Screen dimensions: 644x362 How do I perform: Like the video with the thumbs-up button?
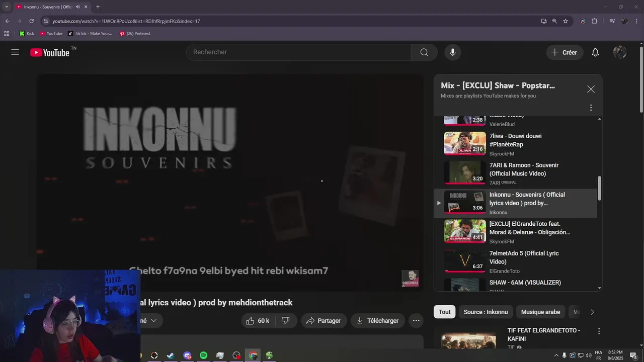click(258, 320)
